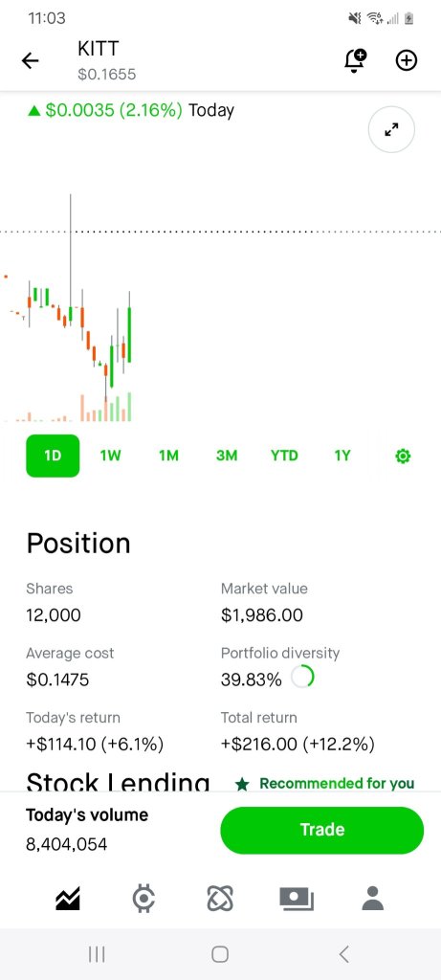
Task: Open Android recent apps button
Action: 97,954
